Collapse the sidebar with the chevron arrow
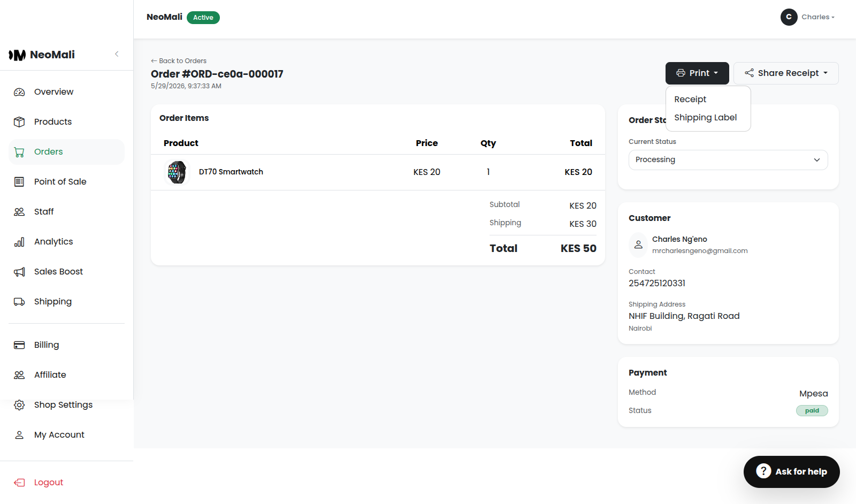This screenshot has width=856, height=504. 117,54
